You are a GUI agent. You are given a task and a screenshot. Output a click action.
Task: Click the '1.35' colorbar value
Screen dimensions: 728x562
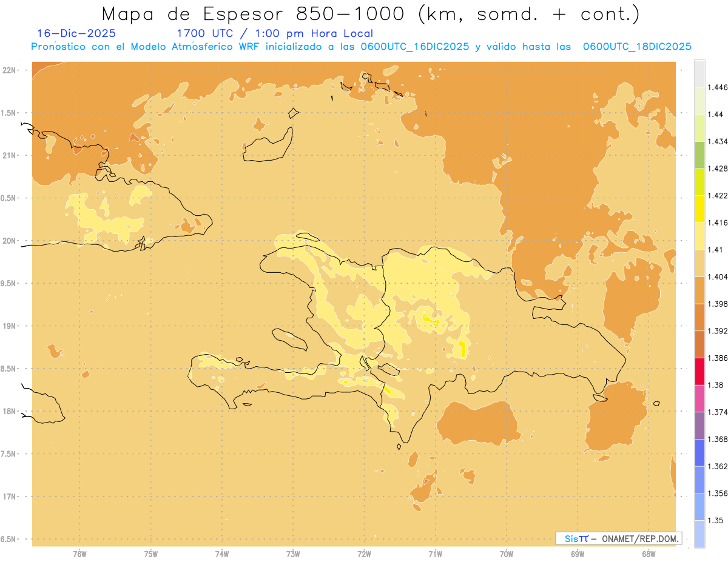pyautogui.click(x=716, y=520)
